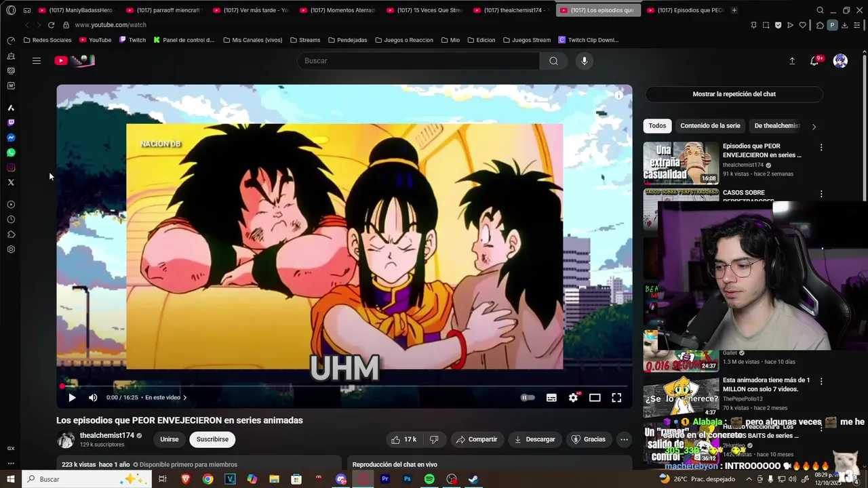Image resolution: width=868 pixels, height=488 pixels.
Task: Open the 'Redes Sociales' bookmarks folder
Action: pos(47,40)
